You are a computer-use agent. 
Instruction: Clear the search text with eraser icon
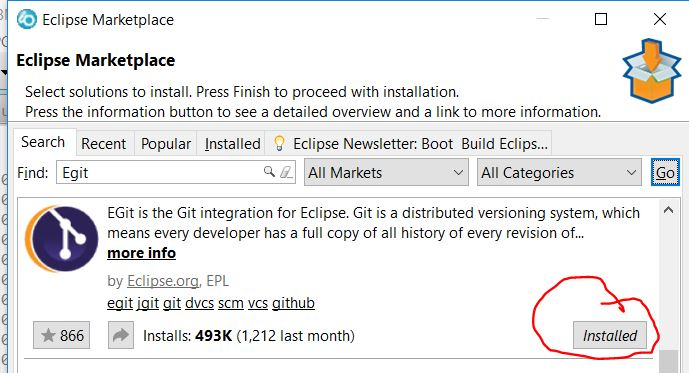[286, 171]
